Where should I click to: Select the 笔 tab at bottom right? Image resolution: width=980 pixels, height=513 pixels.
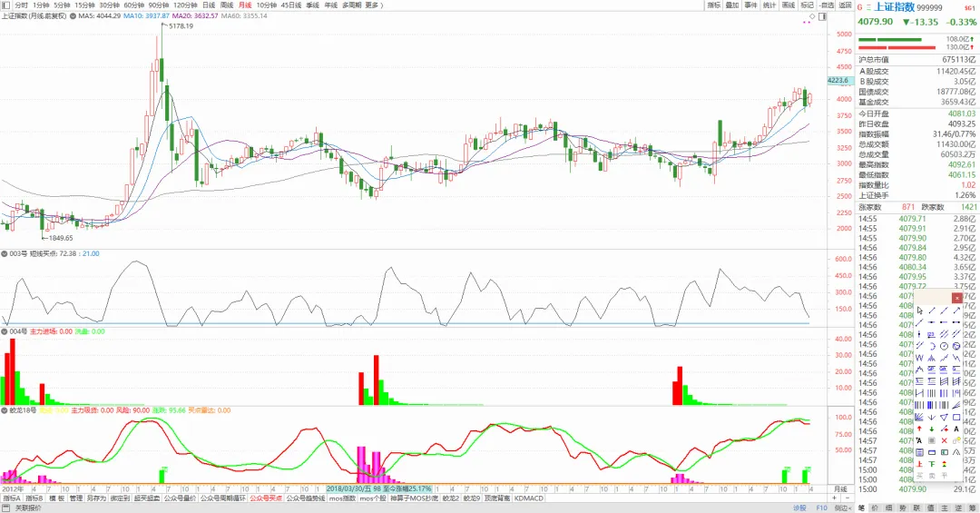pos(861,508)
